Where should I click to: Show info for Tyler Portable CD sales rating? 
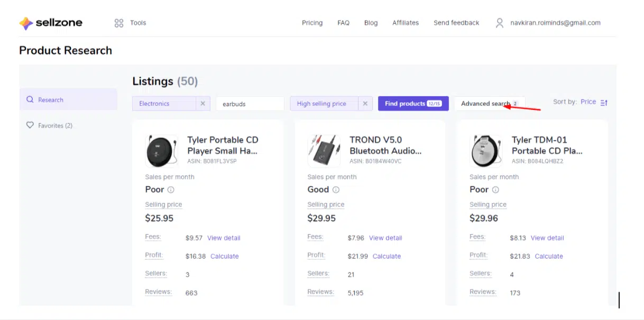(171, 190)
